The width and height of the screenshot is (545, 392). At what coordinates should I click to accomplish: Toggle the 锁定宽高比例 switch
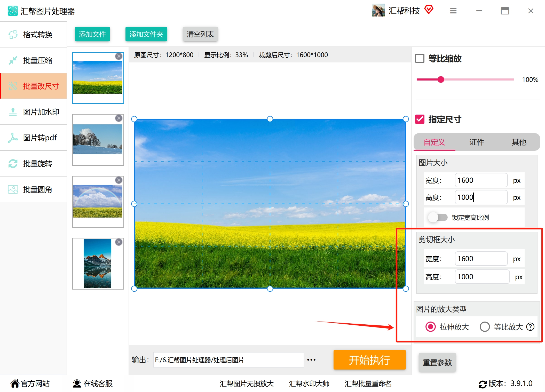click(x=438, y=217)
